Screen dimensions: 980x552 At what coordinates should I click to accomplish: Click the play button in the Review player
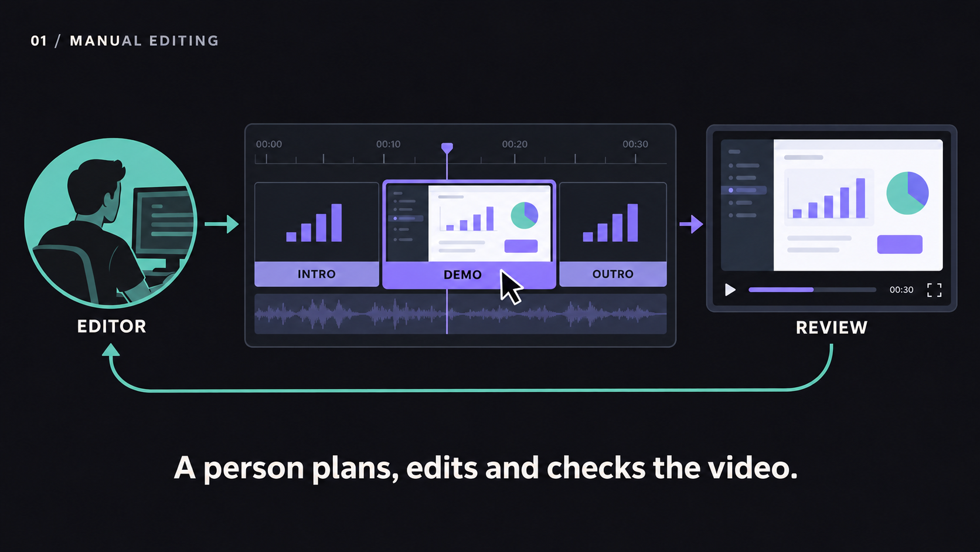pos(730,290)
